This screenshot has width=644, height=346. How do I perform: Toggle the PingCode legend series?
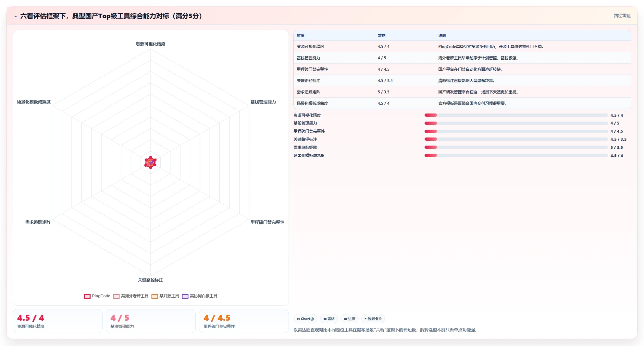[x=97, y=296]
